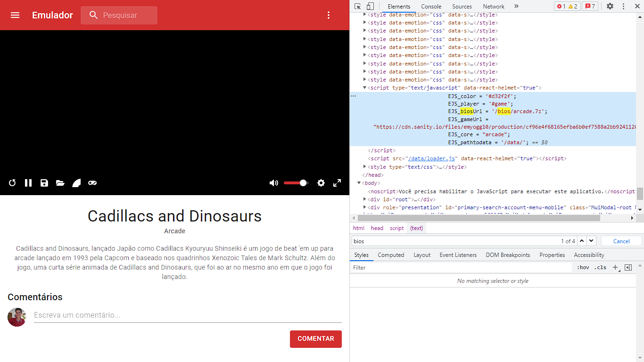Switch to the Console tab
The width and height of the screenshot is (644, 362).
[430, 6]
